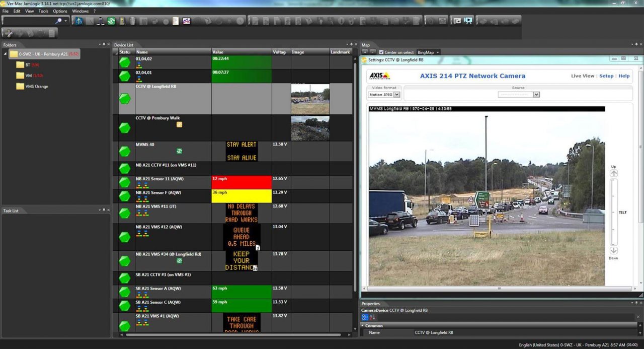Click the Setup link
This screenshot has width=644, height=349.
[x=606, y=76]
